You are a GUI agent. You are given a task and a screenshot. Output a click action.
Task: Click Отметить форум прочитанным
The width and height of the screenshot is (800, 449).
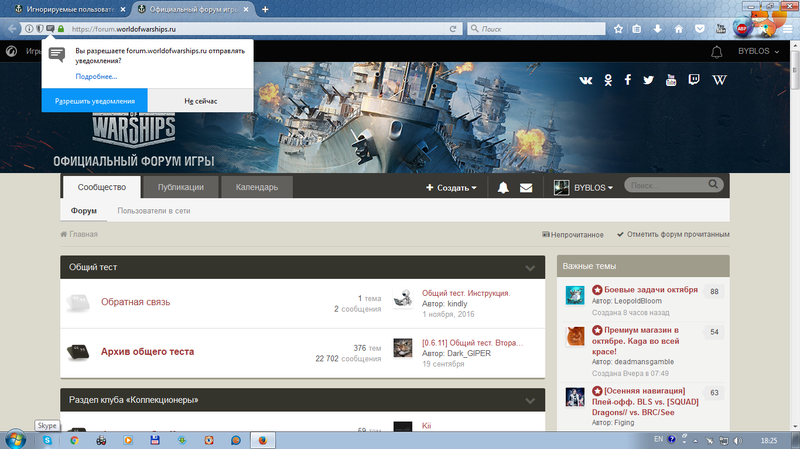pos(673,235)
